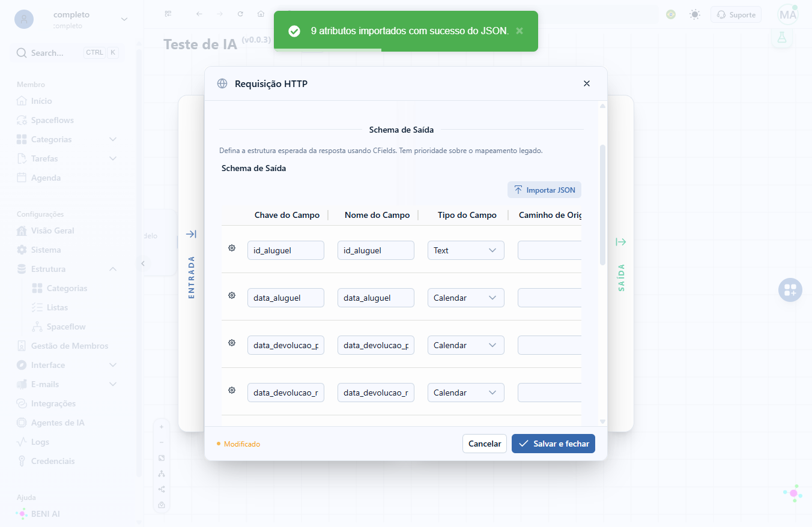
Task: Open Visão Geral in Configurações
Action: click(45, 230)
